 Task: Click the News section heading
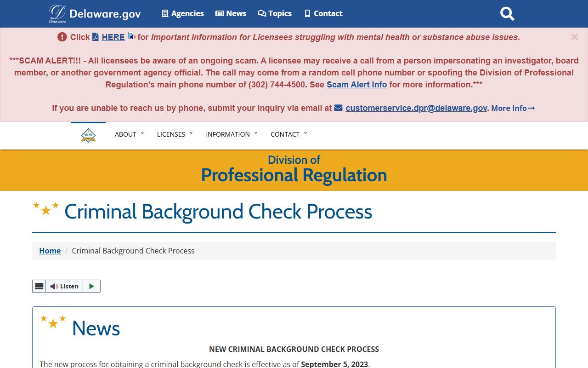pos(96,328)
